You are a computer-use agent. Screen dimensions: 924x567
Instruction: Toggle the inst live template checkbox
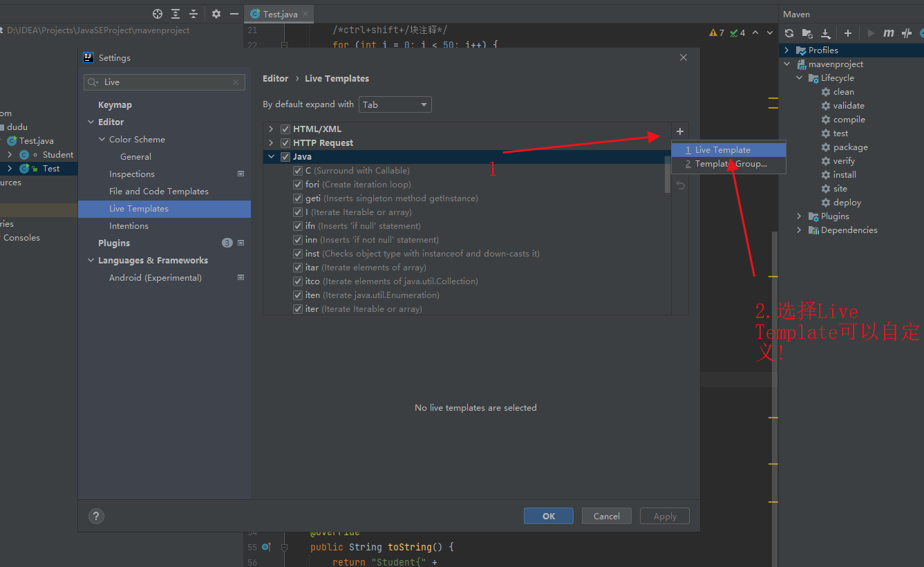298,254
